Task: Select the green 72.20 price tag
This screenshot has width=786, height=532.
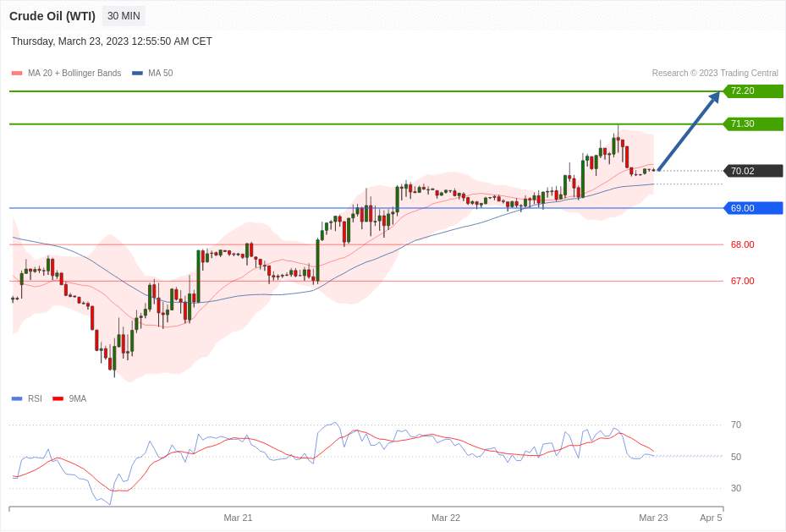Action: tap(753, 90)
